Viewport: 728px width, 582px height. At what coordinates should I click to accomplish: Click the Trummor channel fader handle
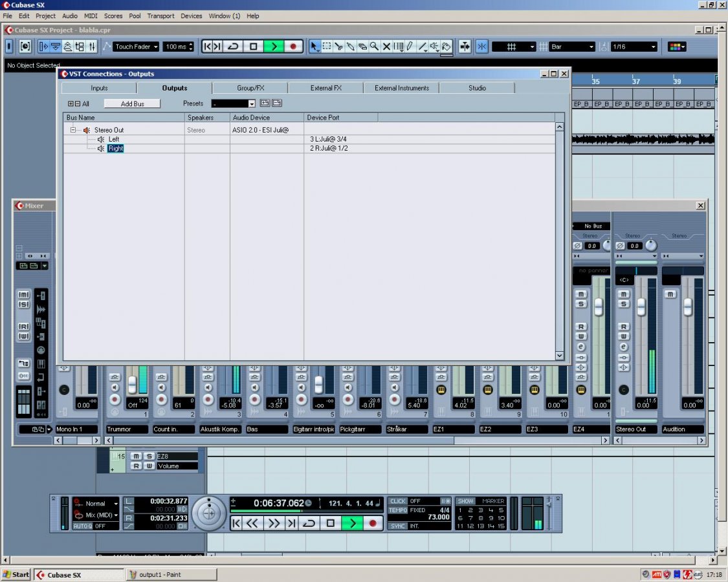[132, 384]
